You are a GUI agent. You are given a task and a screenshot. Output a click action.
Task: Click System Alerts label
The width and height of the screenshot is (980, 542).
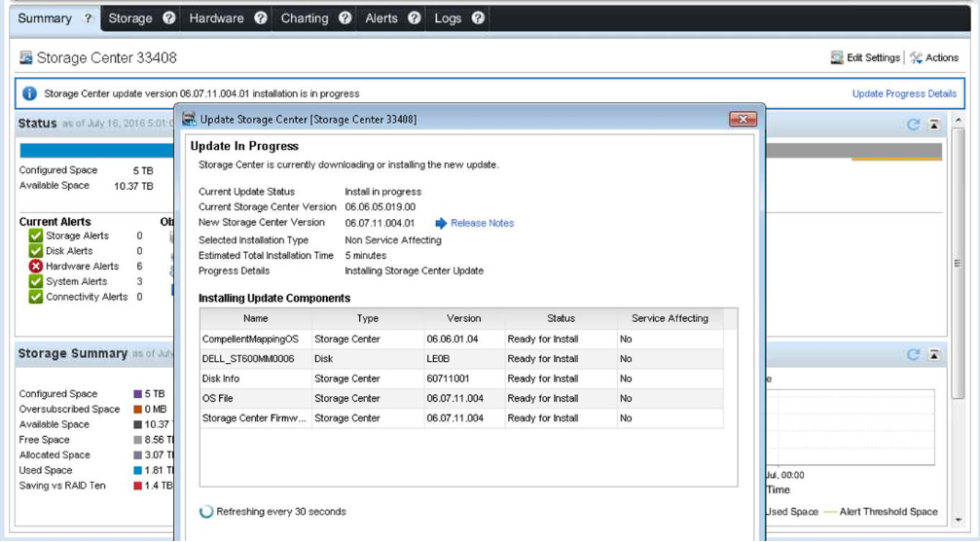click(x=76, y=282)
